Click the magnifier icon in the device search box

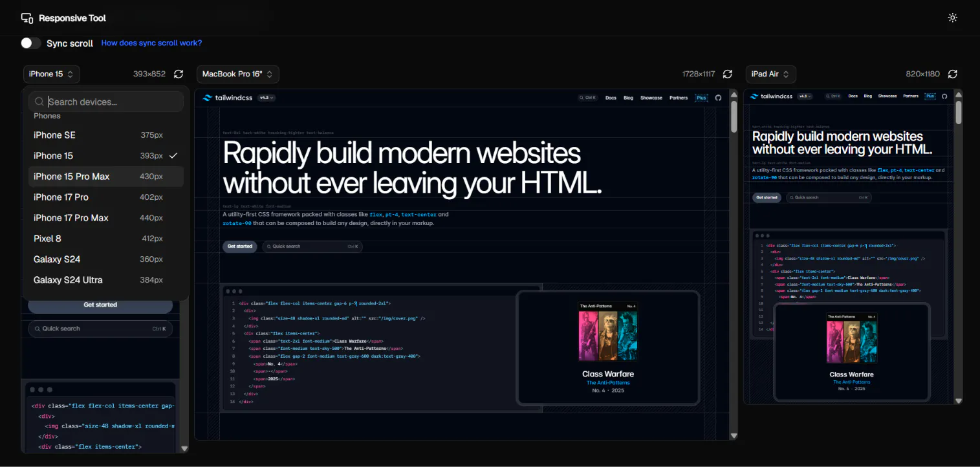coord(39,102)
